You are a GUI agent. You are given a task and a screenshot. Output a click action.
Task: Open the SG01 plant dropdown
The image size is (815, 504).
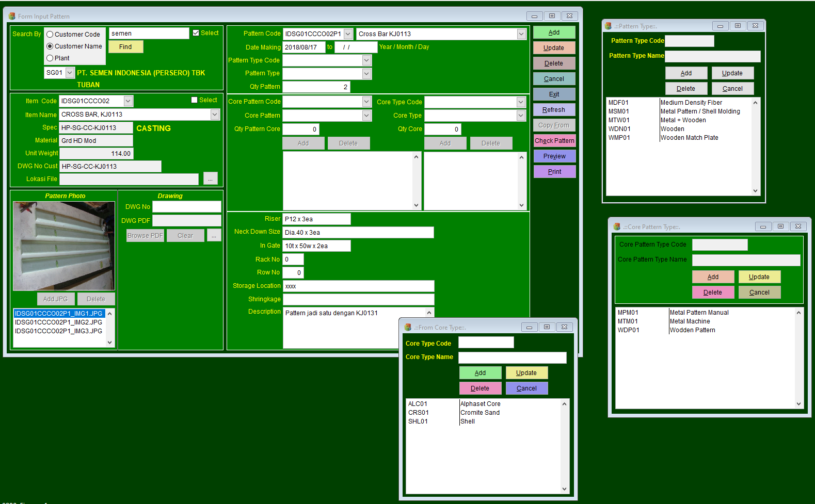coord(70,73)
